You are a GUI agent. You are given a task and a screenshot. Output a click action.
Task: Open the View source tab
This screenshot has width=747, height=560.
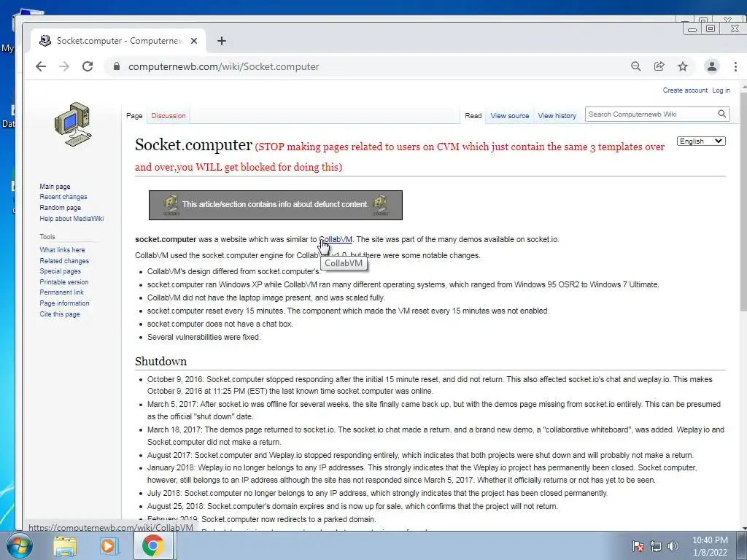pyautogui.click(x=510, y=116)
